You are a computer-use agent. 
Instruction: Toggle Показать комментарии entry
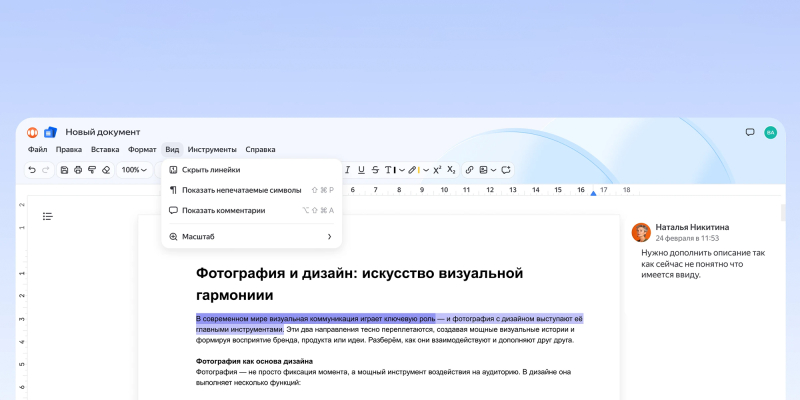click(252, 210)
